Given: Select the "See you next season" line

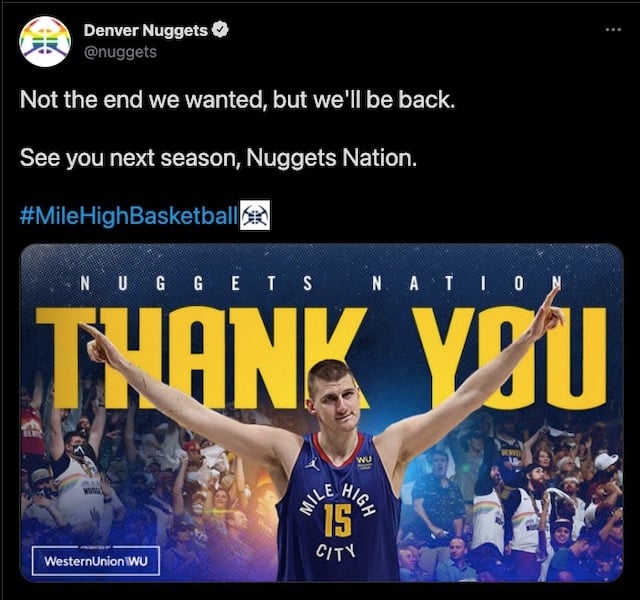Looking at the screenshot, I should click(x=218, y=158).
